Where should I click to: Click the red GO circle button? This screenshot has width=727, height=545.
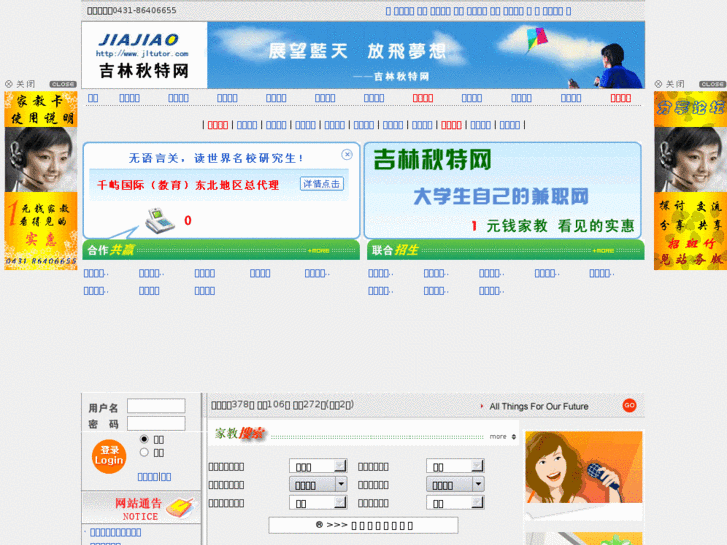click(629, 405)
